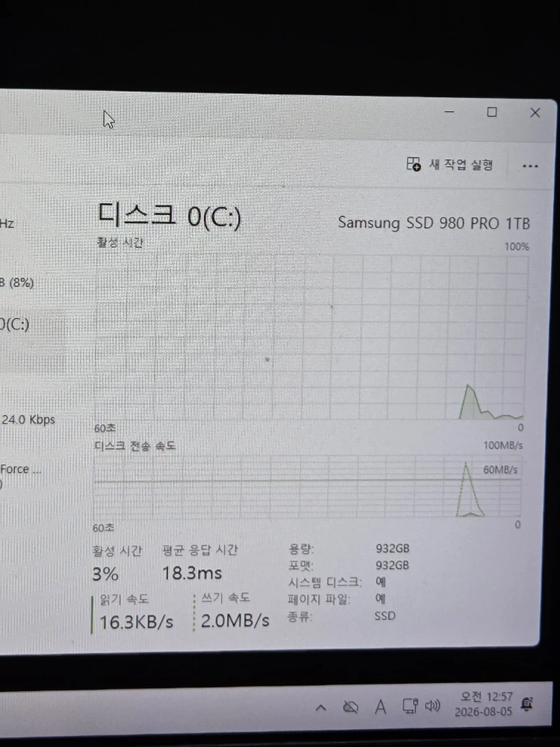Click the 60MB/s label on transfer graph
The height and width of the screenshot is (747, 560).
point(500,470)
